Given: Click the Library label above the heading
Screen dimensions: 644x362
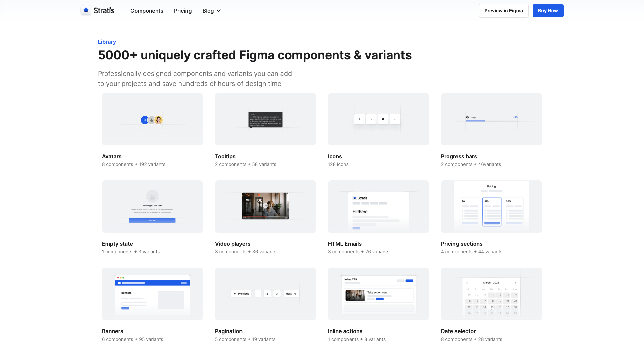Looking at the screenshot, I should point(107,42).
